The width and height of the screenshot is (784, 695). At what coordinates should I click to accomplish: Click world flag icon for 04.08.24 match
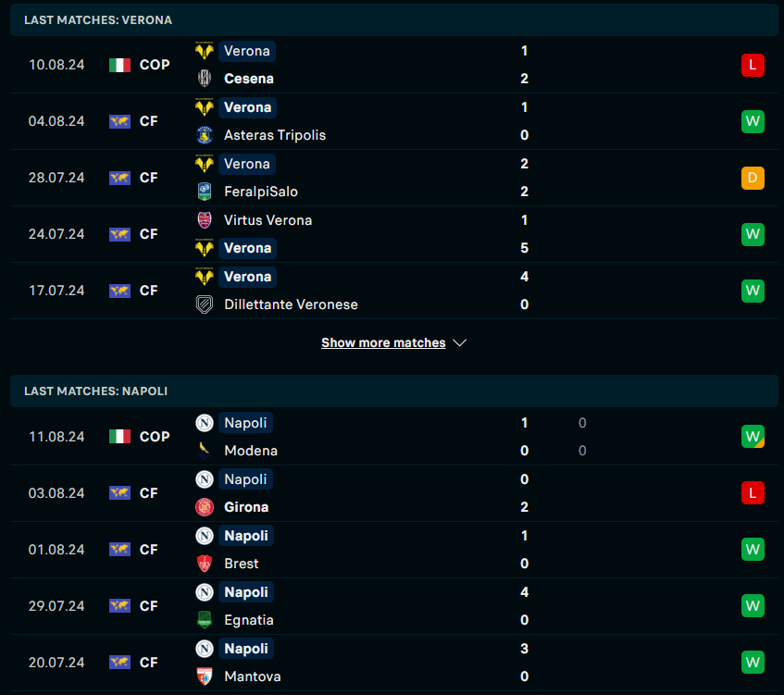(120, 121)
